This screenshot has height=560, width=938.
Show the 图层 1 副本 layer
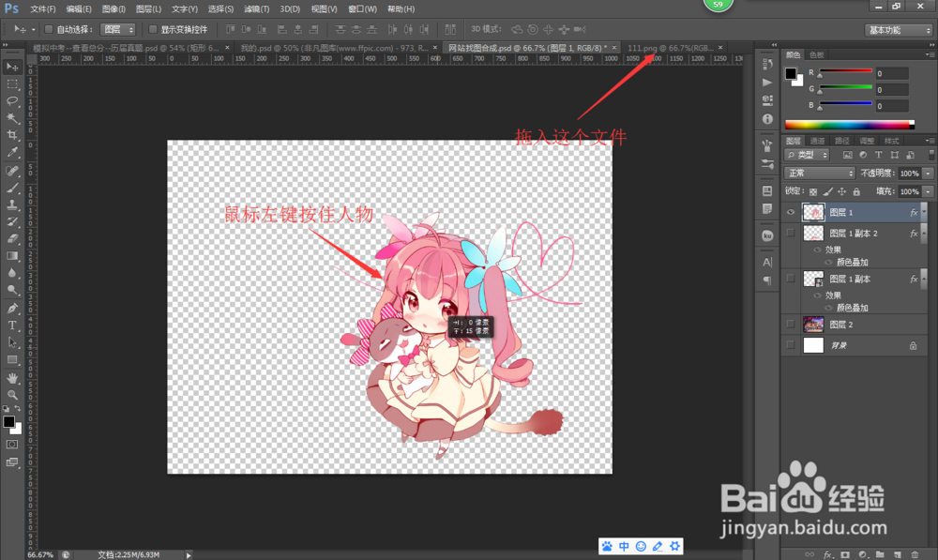point(790,279)
